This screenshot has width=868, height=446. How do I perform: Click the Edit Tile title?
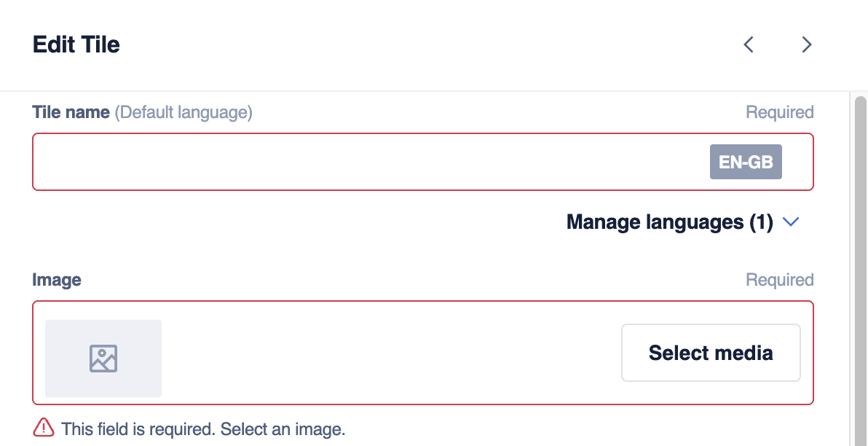tap(76, 44)
